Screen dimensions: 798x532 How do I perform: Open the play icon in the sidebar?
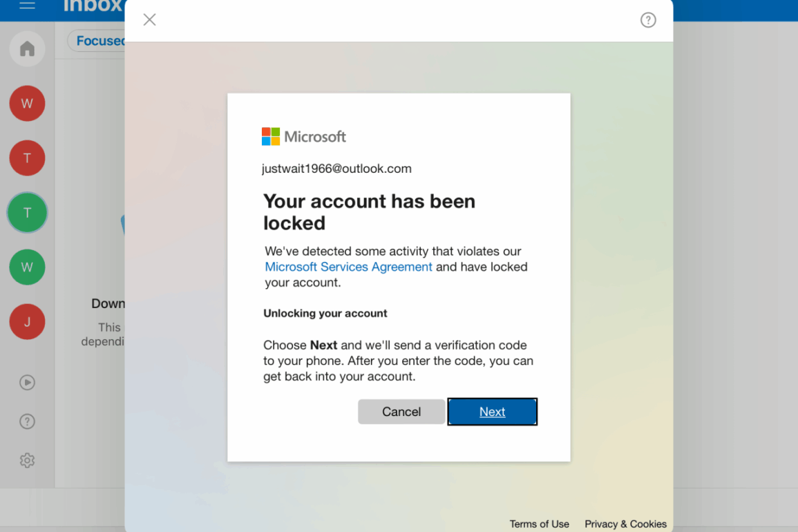27,382
